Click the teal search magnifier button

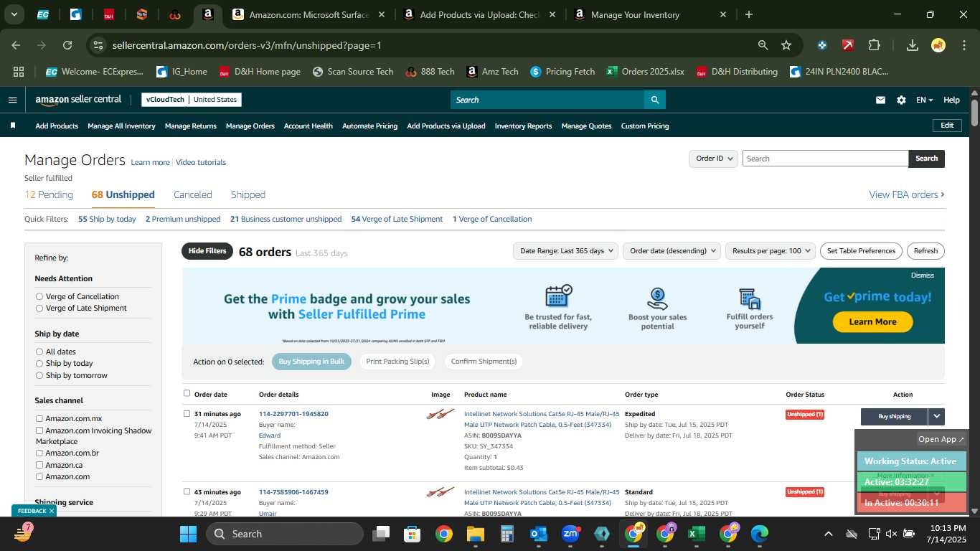click(x=654, y=100)
